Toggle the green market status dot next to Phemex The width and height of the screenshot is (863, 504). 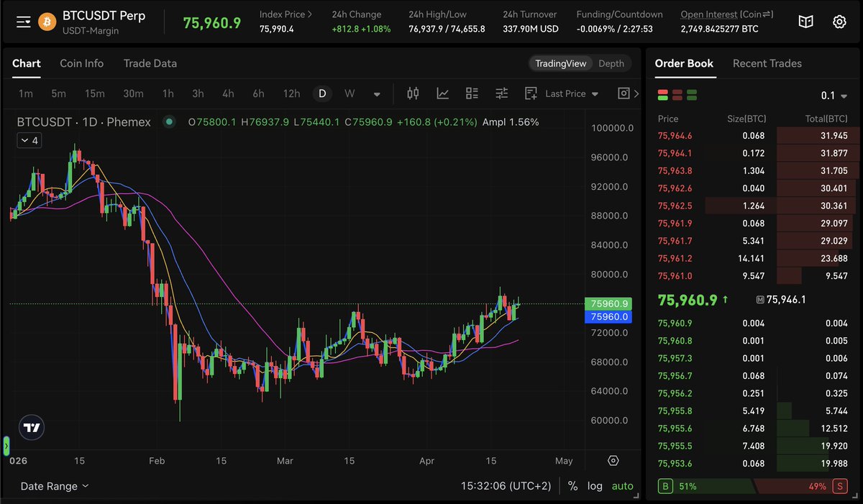point(169,122)
